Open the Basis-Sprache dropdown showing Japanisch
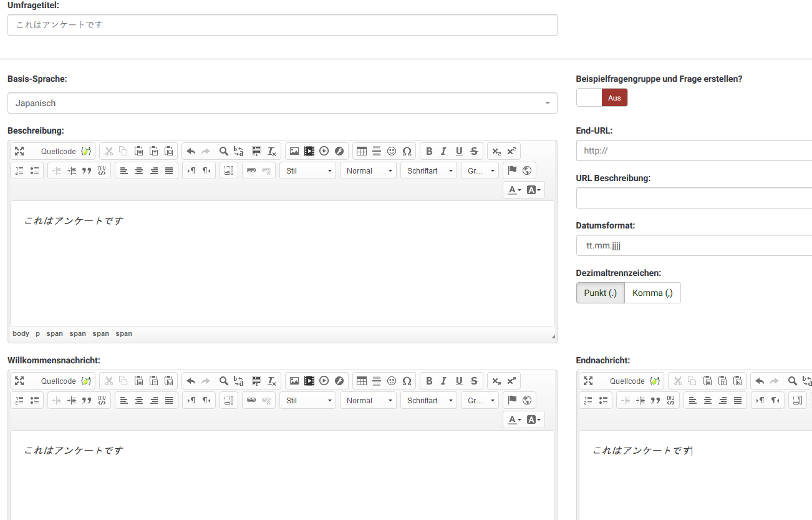This screenshot has width=812, height=520. 282,103
